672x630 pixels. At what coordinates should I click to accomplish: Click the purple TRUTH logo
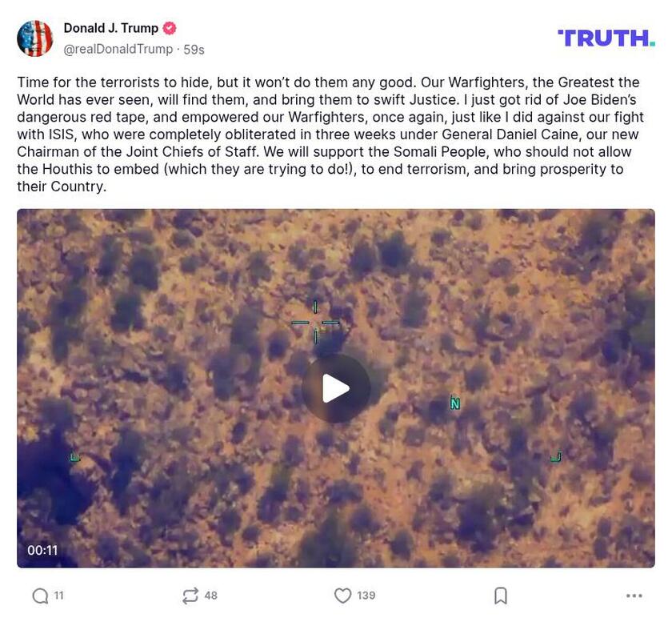point(606,38)
